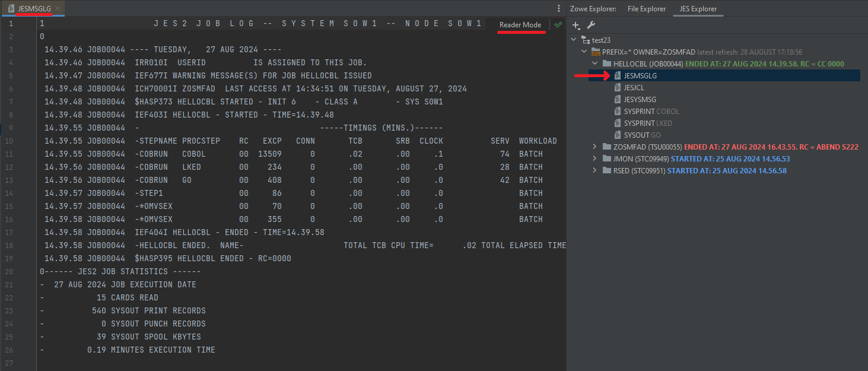Close the JESMSGLG editor tab

click(58, 9)
